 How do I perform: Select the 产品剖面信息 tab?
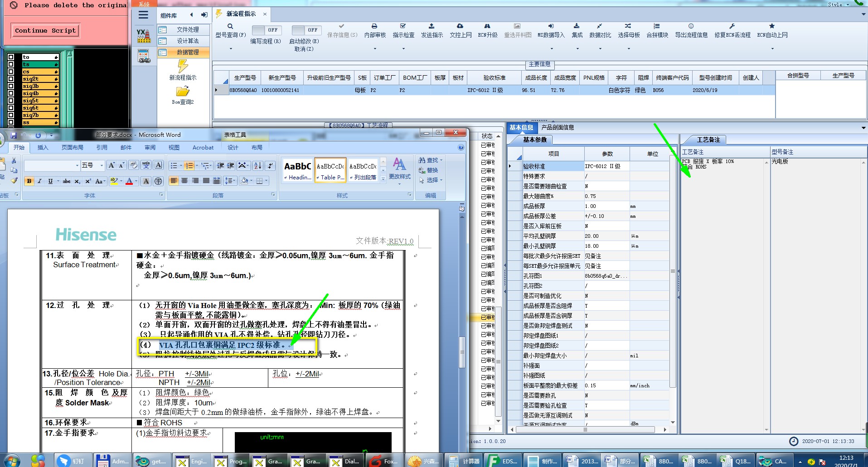[x=558, y=127]
